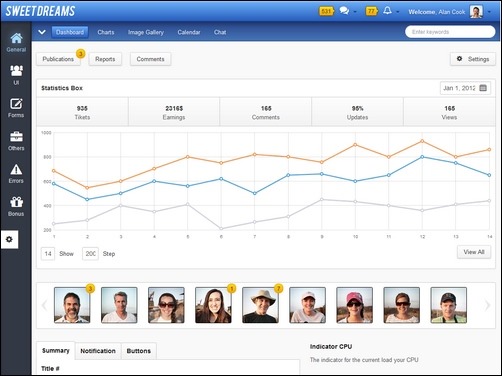Click the Publications button

pos(58,59)
